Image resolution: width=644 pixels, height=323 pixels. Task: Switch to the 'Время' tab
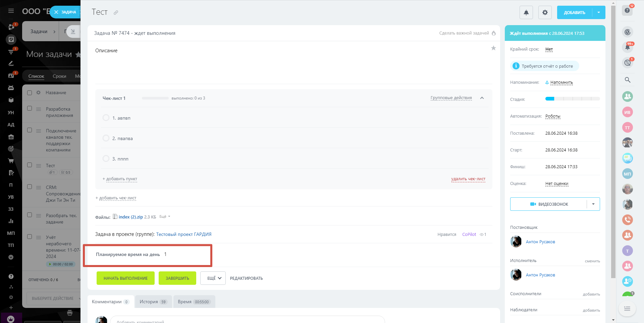click(x=194, y=302)
